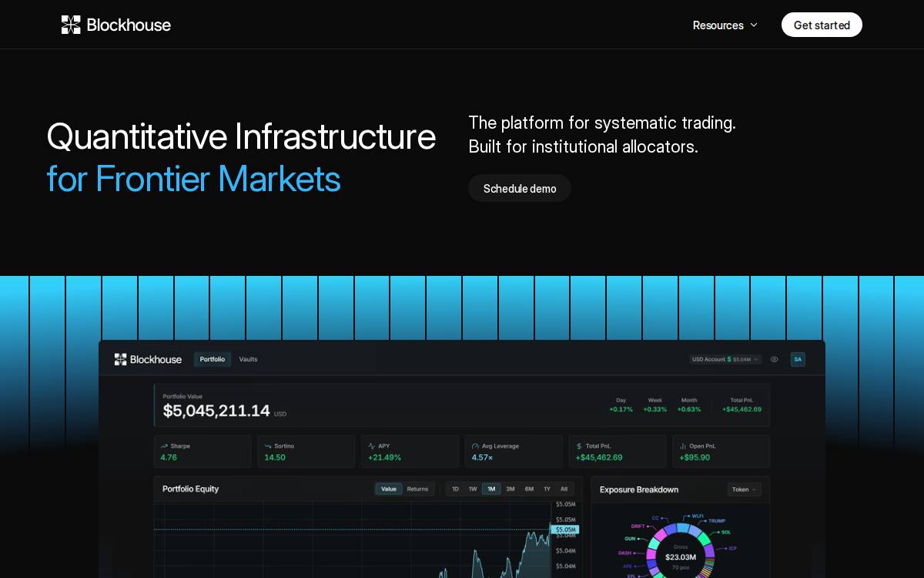This screenshot has width=924, height=578.
Task: Click the Avg Leverage gauge icon
Action: click(x=475, y=446)
